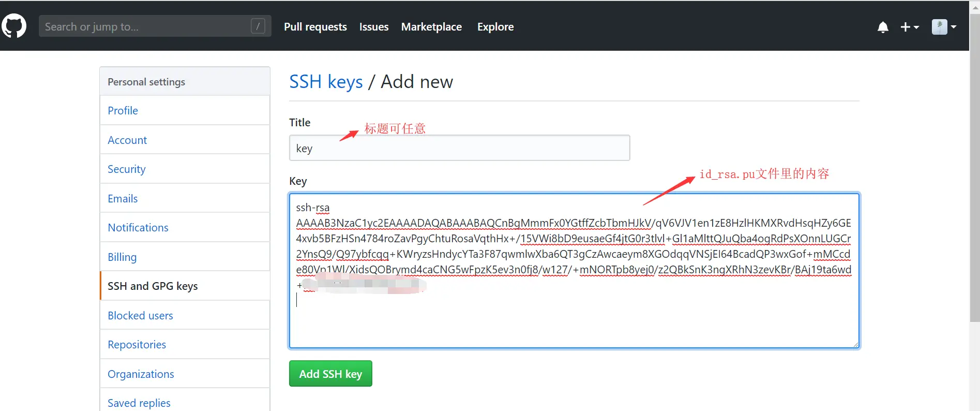Screen dimensions: 980x411
Task: Open the GitHub home logo
Action: point(14,26)
